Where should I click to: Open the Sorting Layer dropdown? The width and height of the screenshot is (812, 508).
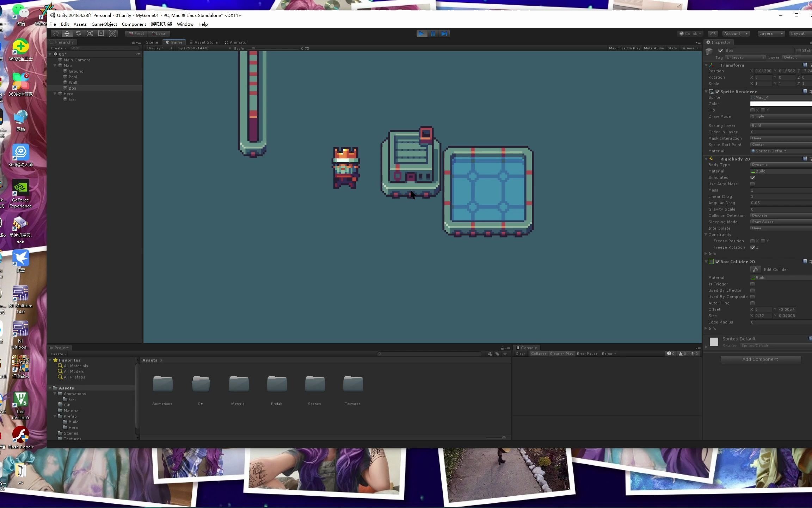(x=780, y=125)
